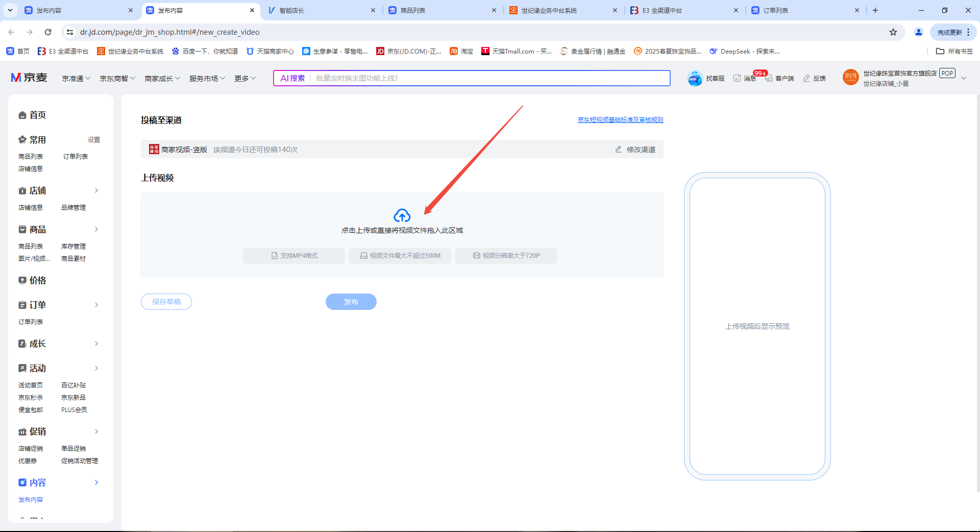The image size is (980, 532).
Task: Click the 反馈 feedback pencil icon
Action: [x=806, y=78]
